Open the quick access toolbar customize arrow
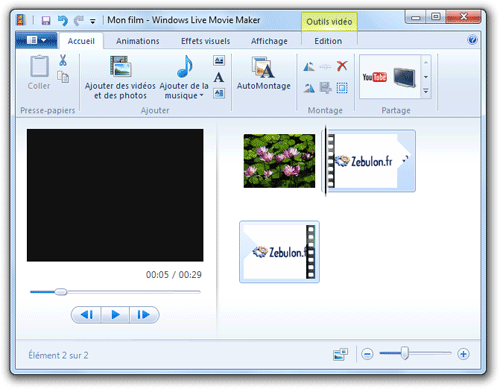The height and width of the screenshot is (389, 500). click(x=93, y=22)
